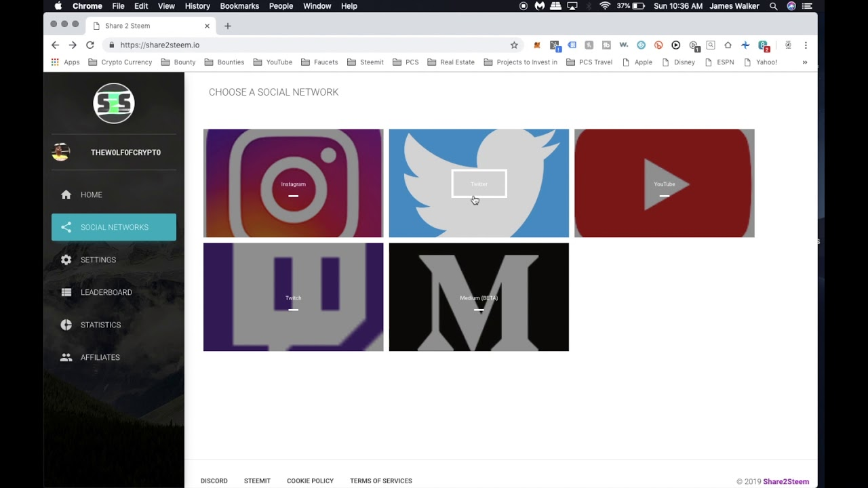Screen dimensions: 868x488
Task: Open a new browser tab
Action: (228, 26)
